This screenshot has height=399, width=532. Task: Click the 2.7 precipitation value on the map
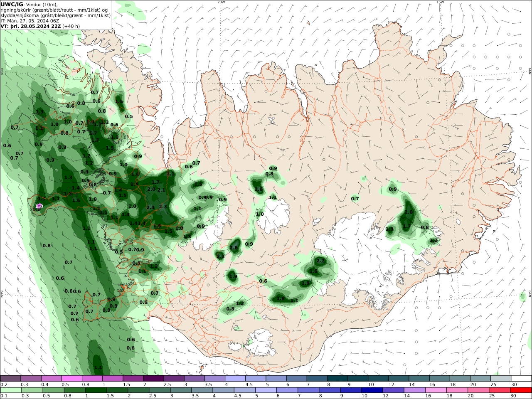coord(320,261)
